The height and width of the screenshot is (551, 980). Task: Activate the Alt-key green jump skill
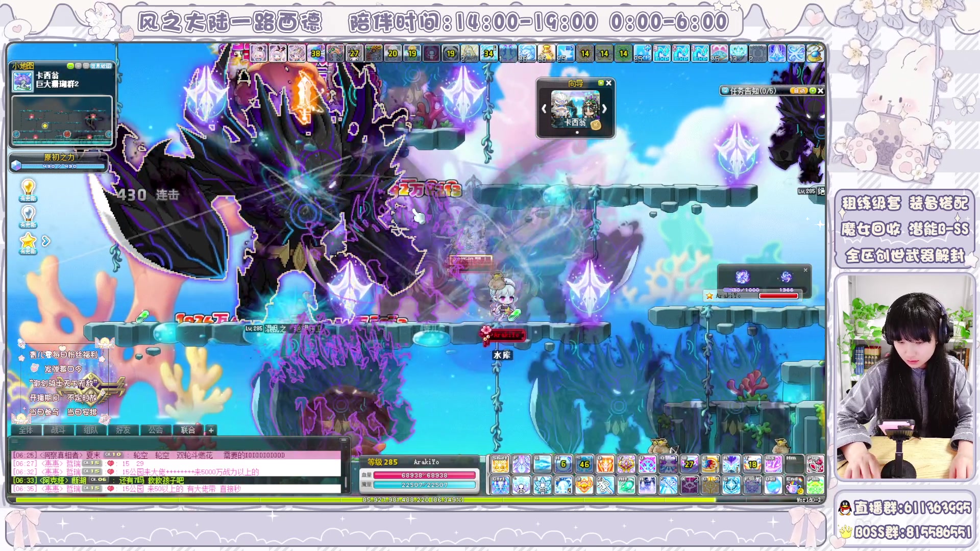626,485
